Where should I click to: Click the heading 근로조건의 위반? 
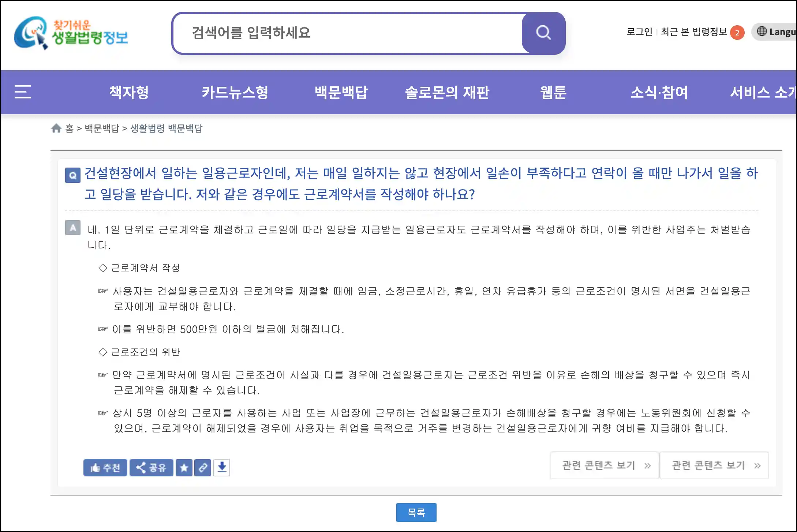point(145,352)
